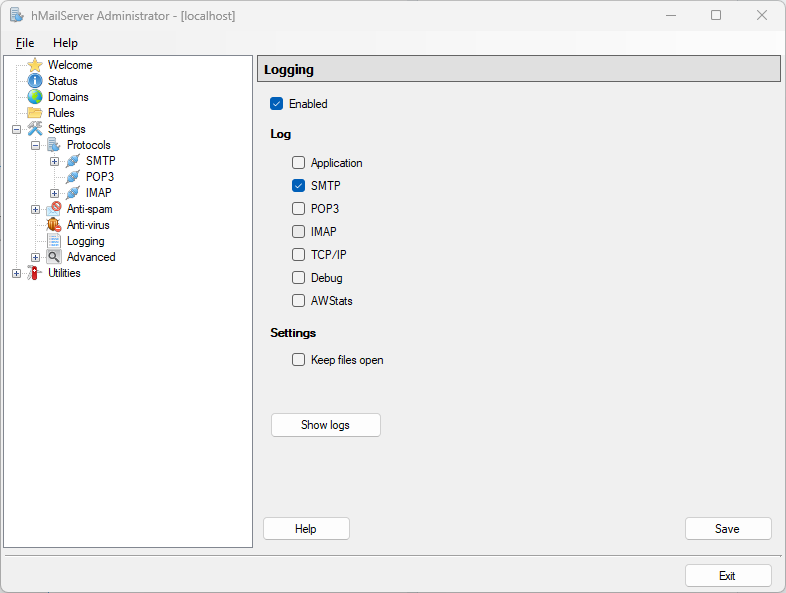Click the Protocols server icon
The height and width of the screenshot is (593, 786).
click(x=54, y=145)
